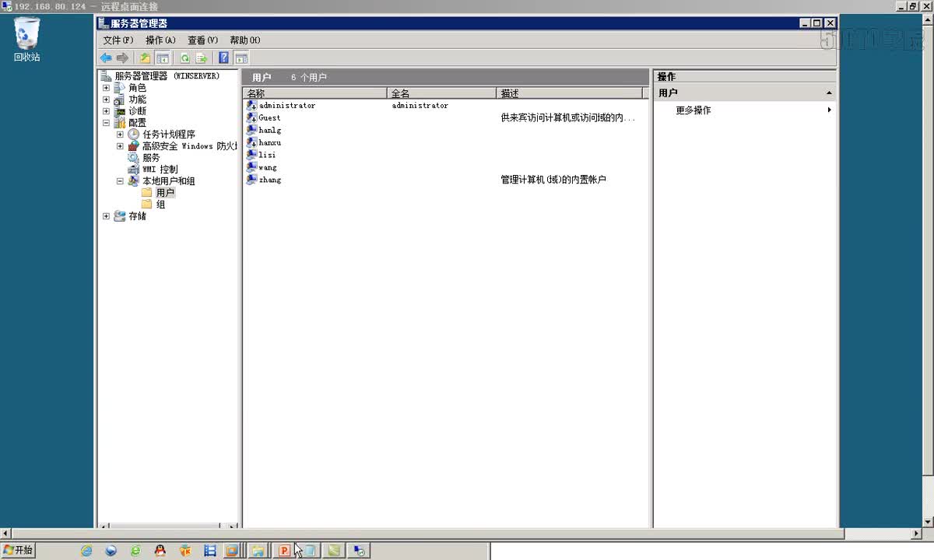Screen dimensions: 934x560
Task: Sort by the 全名 column header
Action: point(442,93)
